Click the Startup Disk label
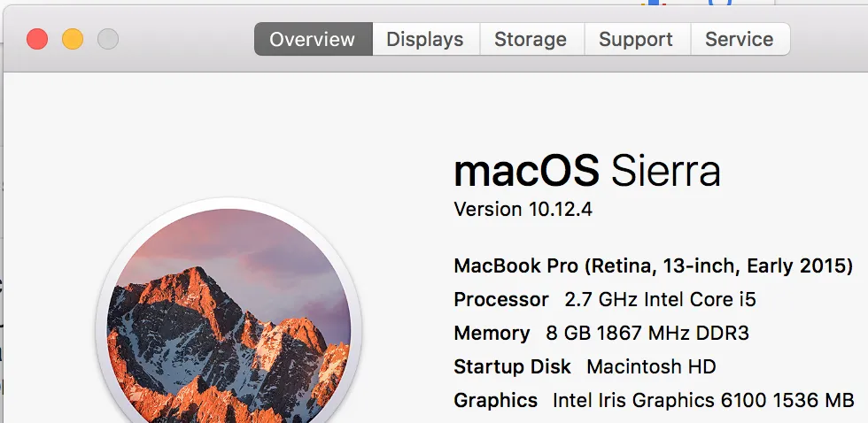The height and width of the screenshot is (423, 868). (512, 366)
